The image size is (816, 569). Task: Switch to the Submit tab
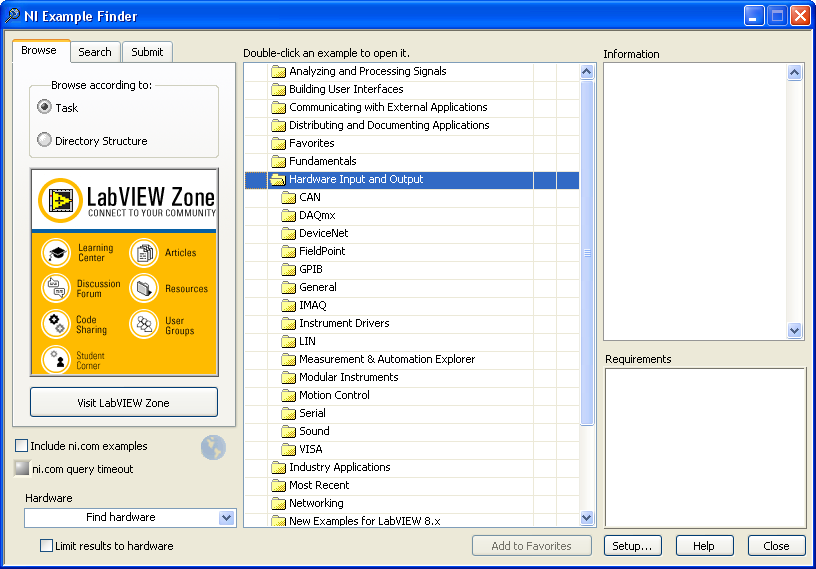[147, 52]
